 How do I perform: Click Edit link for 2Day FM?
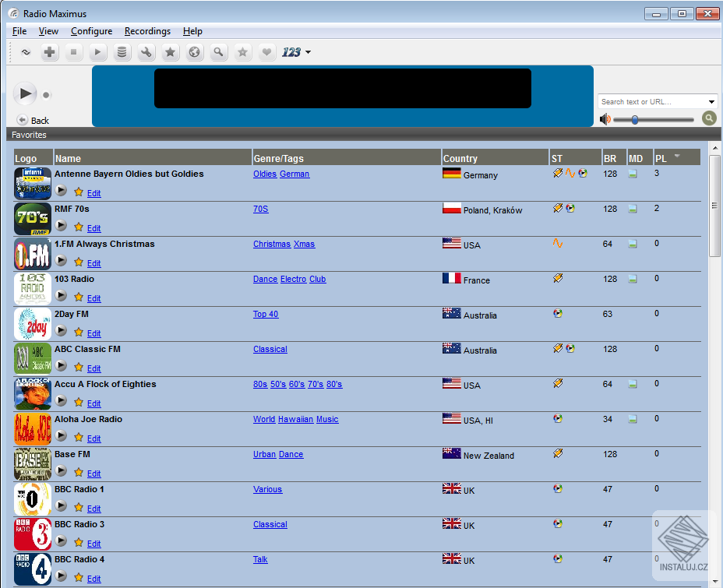pyautogui.click(x=93, y=333)
